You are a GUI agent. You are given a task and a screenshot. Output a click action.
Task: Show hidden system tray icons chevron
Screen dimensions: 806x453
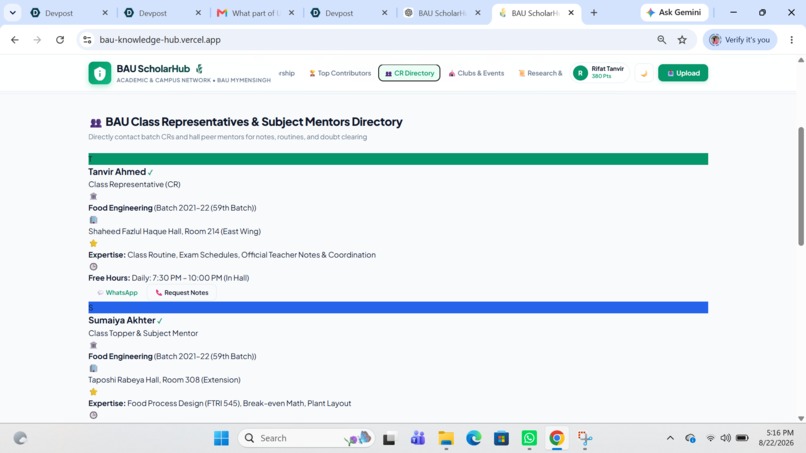[x=670, y=438]
